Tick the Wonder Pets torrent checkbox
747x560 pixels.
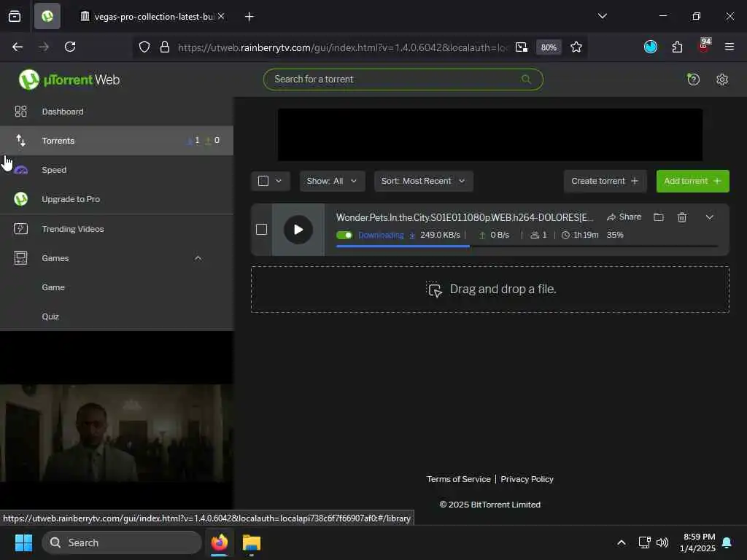[x=262, y=230]
